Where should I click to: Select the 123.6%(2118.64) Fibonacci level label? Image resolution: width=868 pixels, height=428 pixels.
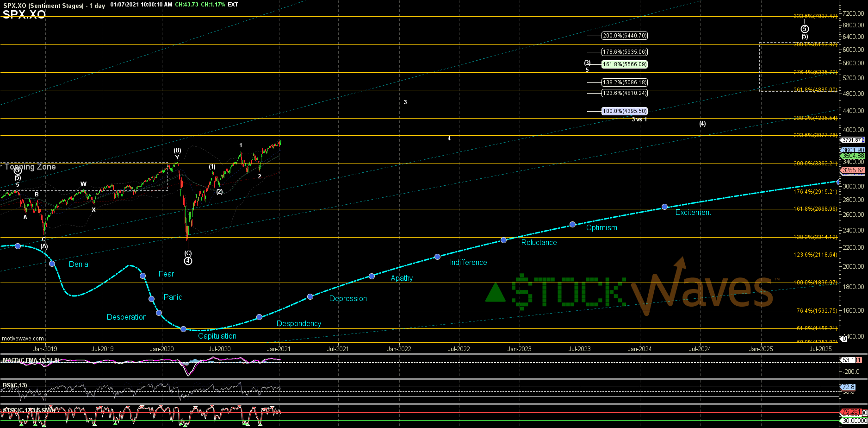[815, 254]
